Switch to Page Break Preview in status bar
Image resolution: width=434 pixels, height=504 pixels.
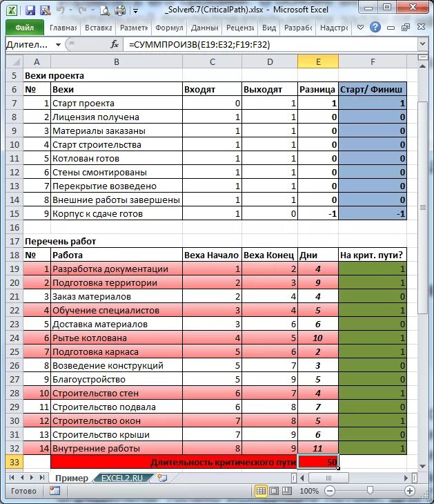(x=286, y=491)
